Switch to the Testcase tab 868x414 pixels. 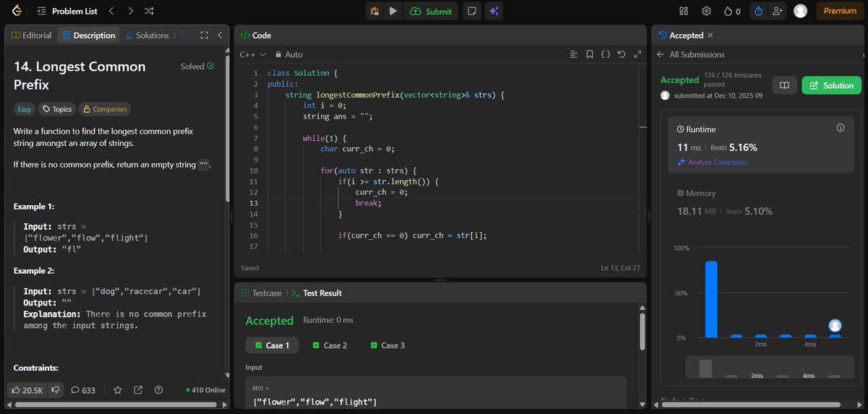260,293
